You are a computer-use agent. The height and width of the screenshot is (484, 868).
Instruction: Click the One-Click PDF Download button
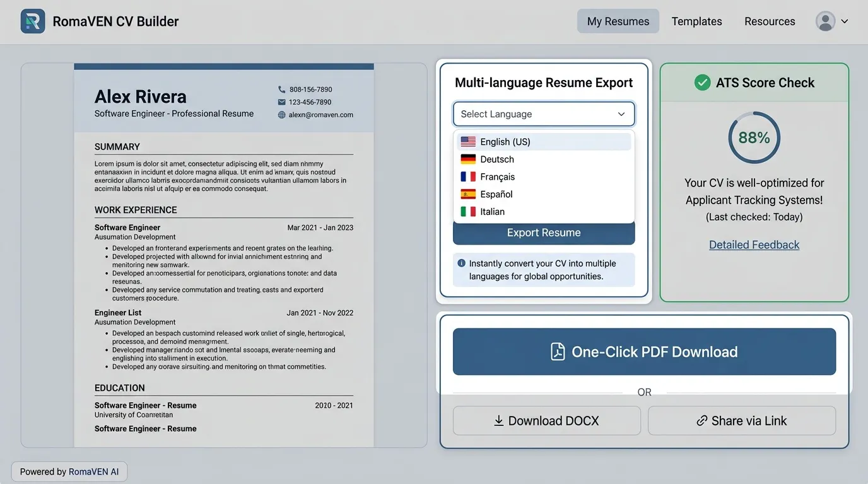(644, 352)
